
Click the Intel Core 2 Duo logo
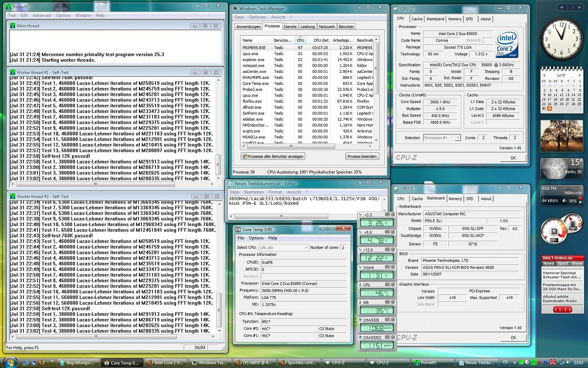point(507,45)
